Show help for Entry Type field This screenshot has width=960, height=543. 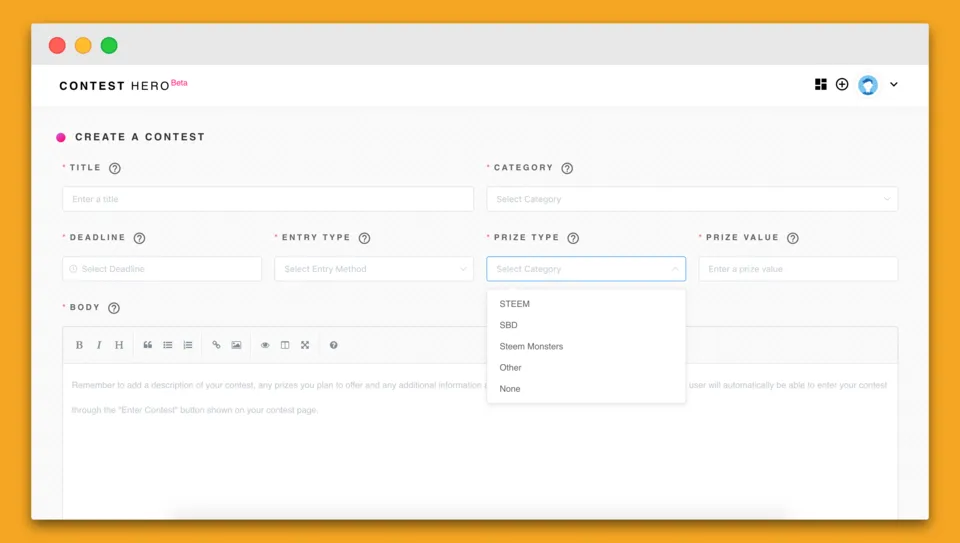(364, 238)
